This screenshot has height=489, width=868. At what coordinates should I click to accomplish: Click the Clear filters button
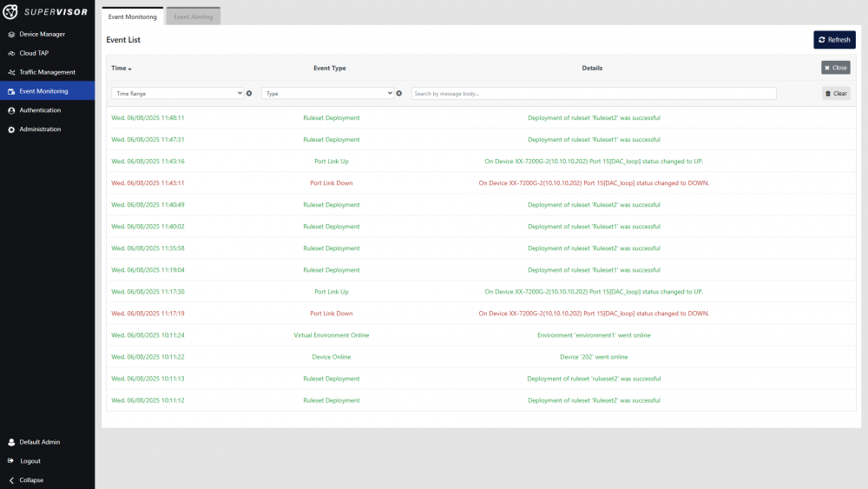pyautogui.click(x=836, y=93)
